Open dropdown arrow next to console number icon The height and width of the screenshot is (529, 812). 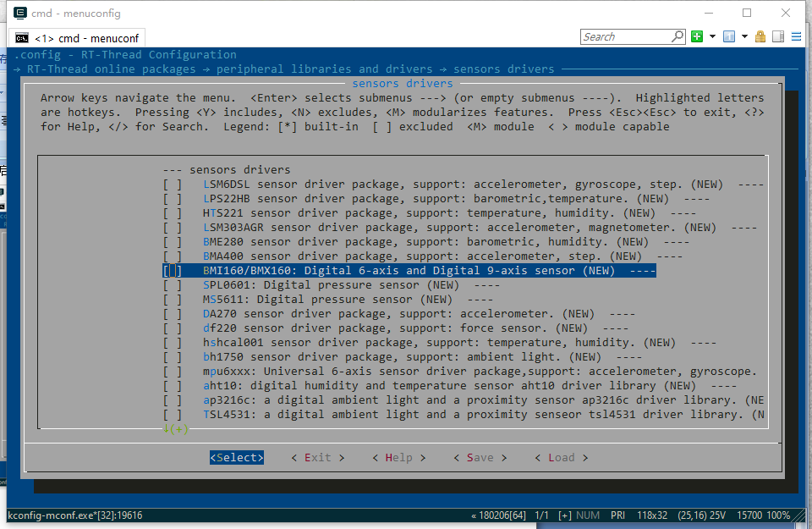pyautogui.click(x=744, y=36)
